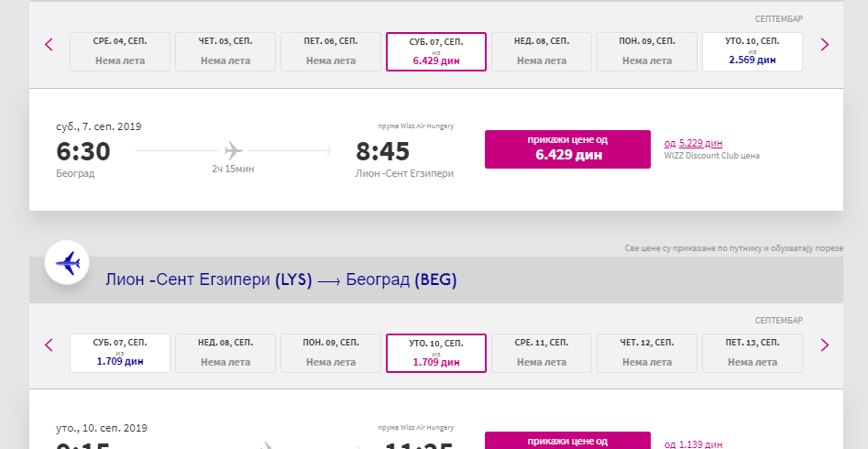
Task: Go to previous outbound dates with left arrow
Action: (x=49, y=44)
